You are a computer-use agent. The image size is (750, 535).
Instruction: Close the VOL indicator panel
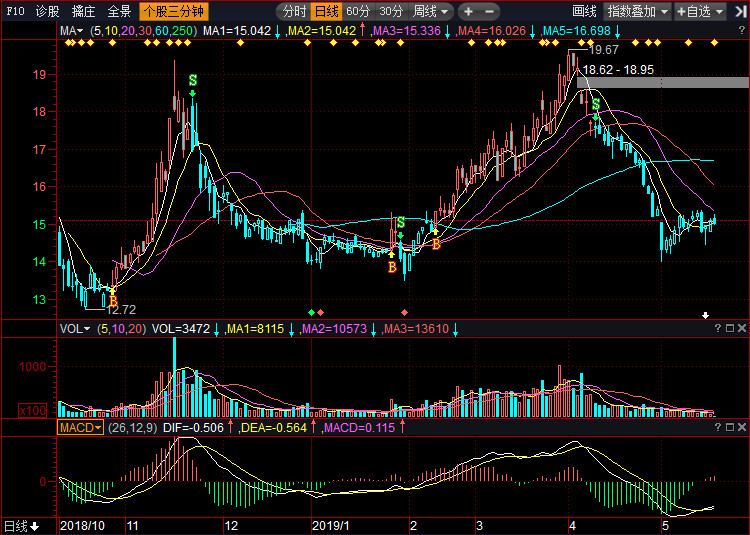tap(742, 328)
